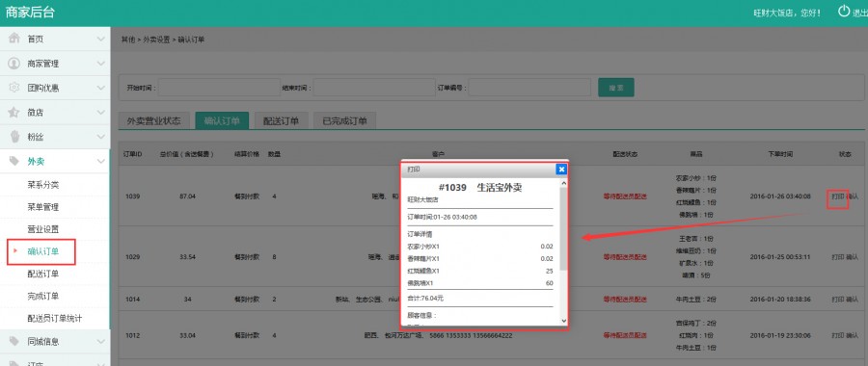This screenshot has height=366, width=868.
Task: Click 打印 for order 1039
Action: pos(837,196)
